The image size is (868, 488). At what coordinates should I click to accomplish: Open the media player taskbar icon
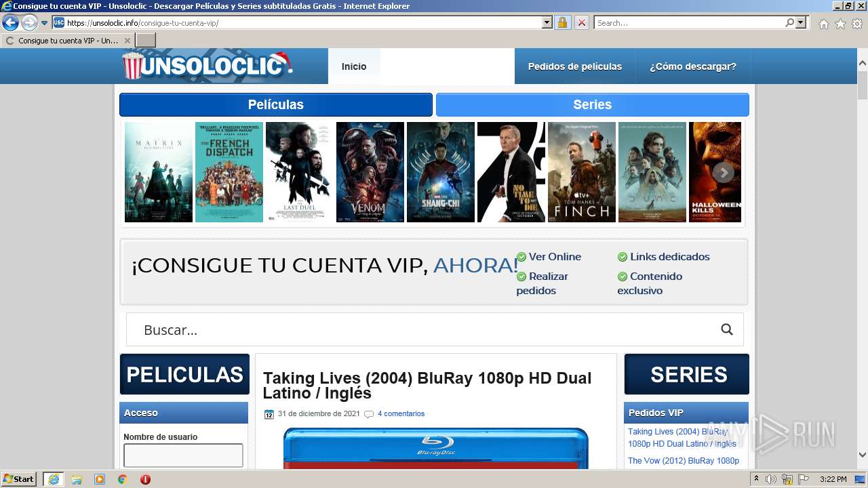pos(100,479)
